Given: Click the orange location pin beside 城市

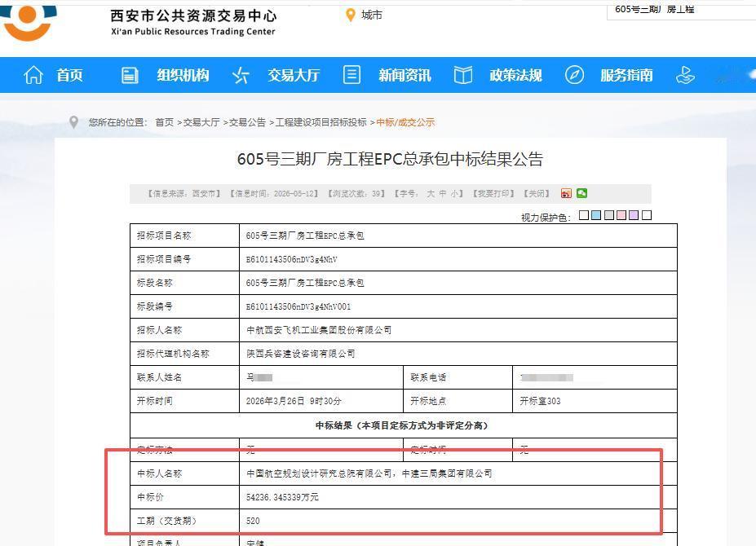Looking at the screenshot, I should click(351, 15).
